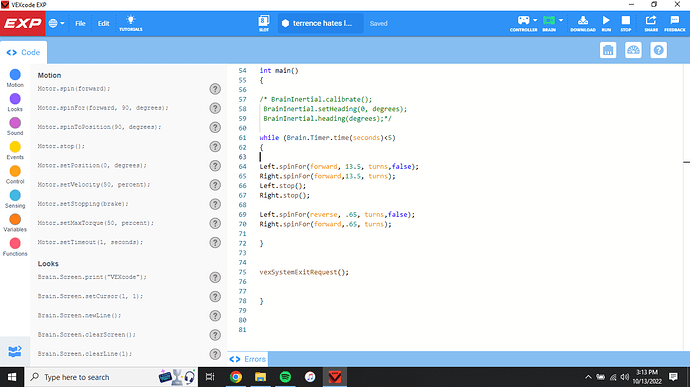Open the Monitor console gauge icon
690x387 pixels.
click(x=633, y=50)
